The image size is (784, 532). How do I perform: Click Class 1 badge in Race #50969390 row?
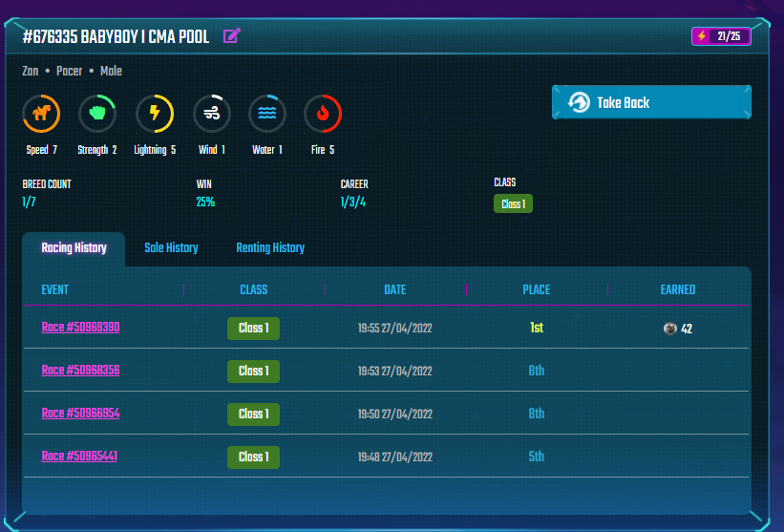click(253, 329)
